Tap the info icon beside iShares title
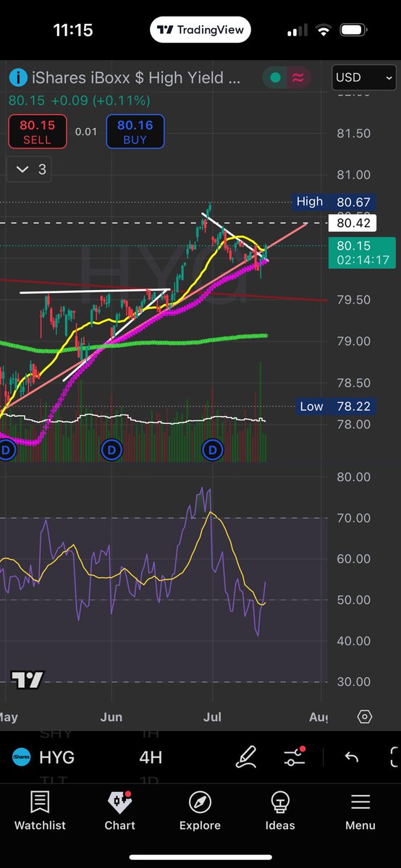Image resolution: width=401 pixels, height=868 pixels. click(x=17, y=77)
